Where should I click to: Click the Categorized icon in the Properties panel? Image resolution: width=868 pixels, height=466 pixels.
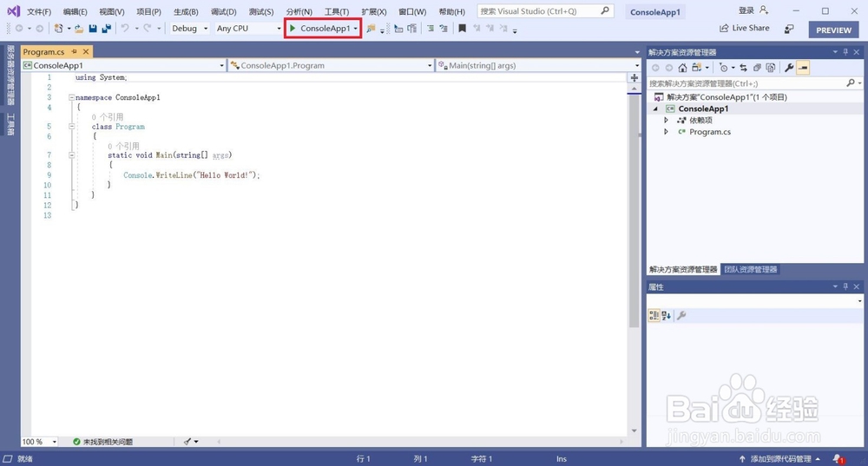pos(654,316)
